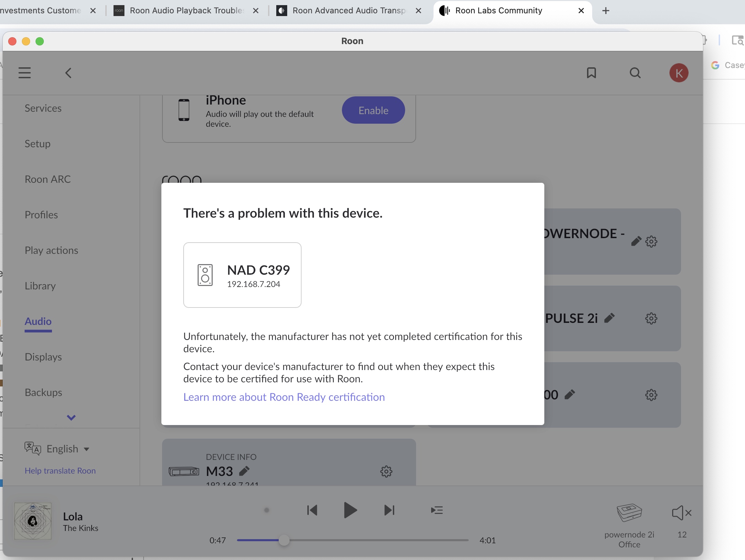This screenshot has height=560, width=745.
Task: Click the NAD C399 speaker icon
Action: click(x=205, y=275)
